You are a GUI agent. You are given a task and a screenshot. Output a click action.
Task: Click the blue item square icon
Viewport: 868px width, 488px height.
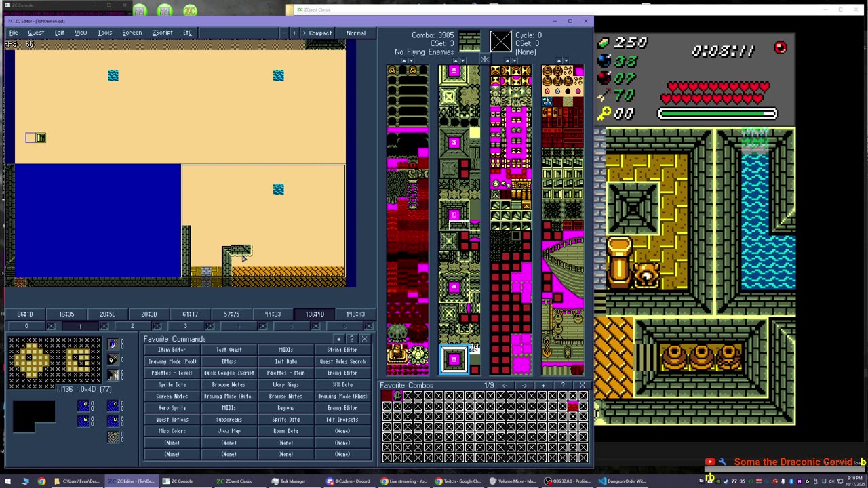[113, 344]
